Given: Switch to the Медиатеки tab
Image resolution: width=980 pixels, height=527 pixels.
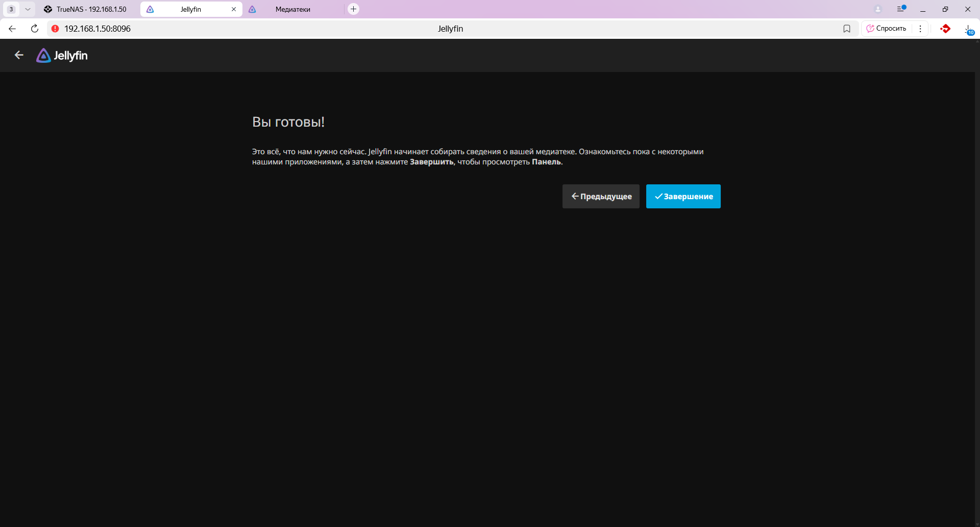Looking at the screenshot, I should tap(292, 9).
